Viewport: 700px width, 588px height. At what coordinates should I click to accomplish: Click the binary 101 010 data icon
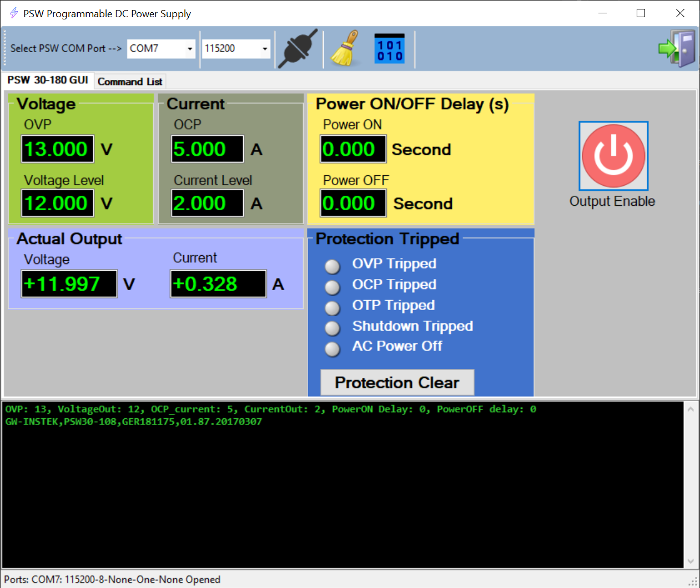[x=390, y=49]
